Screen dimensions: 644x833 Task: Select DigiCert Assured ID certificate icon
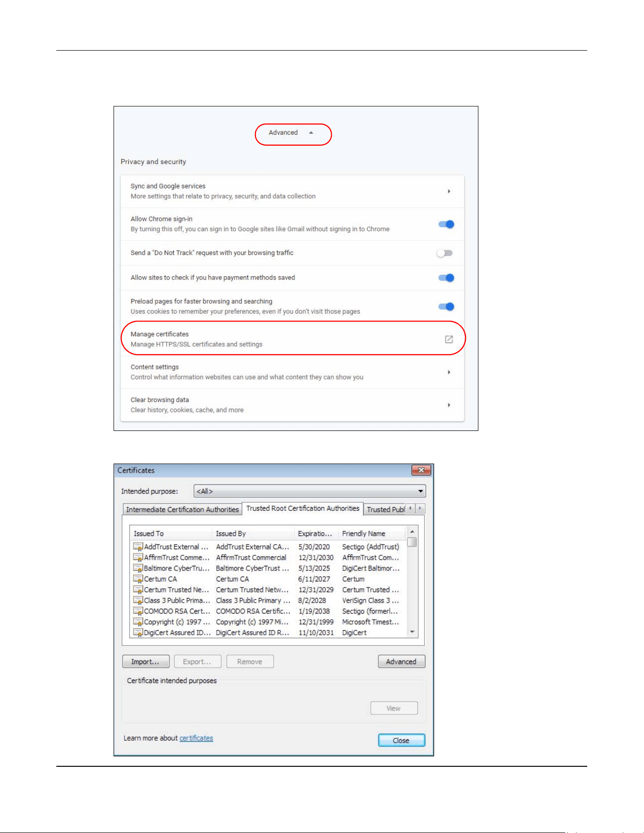138,633
